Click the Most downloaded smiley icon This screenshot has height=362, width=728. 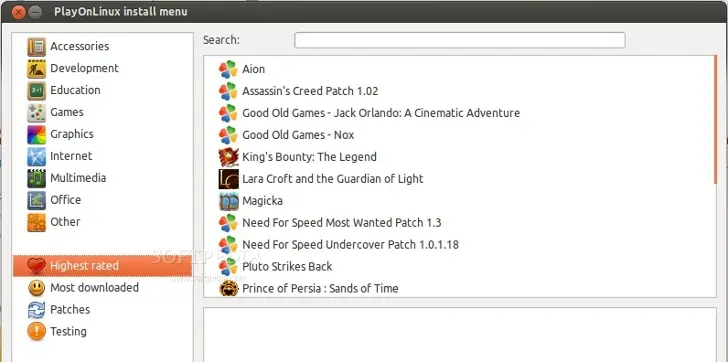(36, 288)
